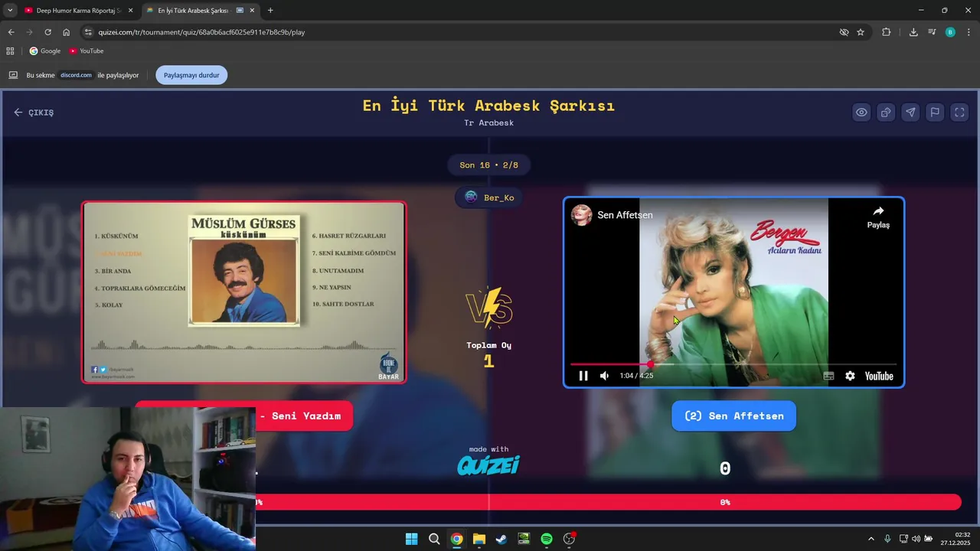Click the flag report icon in quiz header
Screen dimensions: 980x551
pyautogui.click(x=935, y=112)
